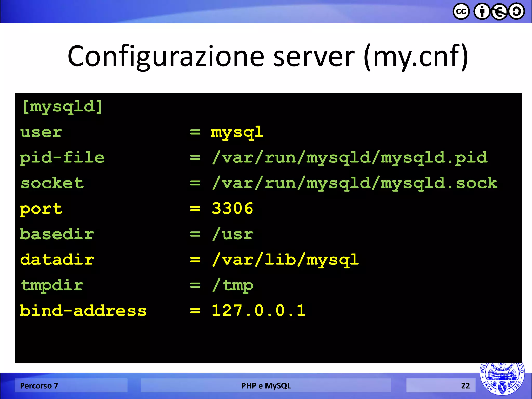Screen dimensions: 532x399
Task: Click the 'bind-address' key
Action: [83, 310]
